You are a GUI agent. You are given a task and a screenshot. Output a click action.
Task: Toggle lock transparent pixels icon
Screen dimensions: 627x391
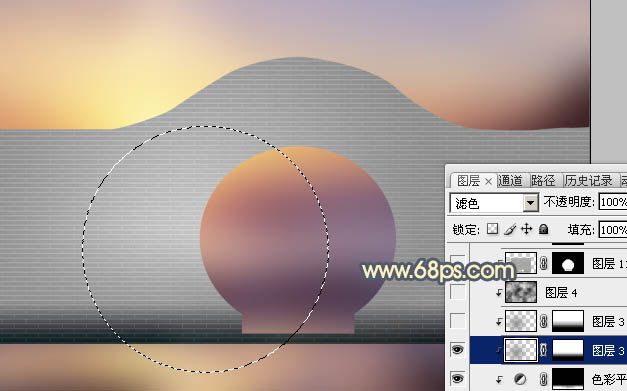click(x=493, y=229)
